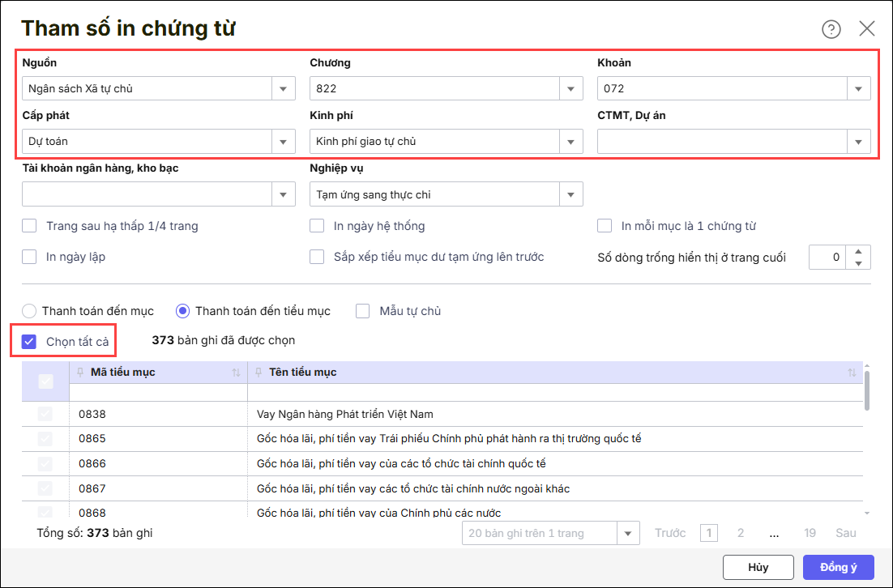Sort by Tên tiểu mục column arrows
Viewport: 893px width, 588px height.
pyautogui.click(x=852, y=373)
